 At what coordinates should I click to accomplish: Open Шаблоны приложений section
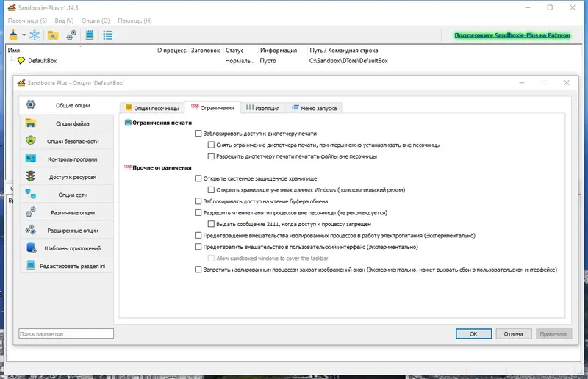(x=67, y=248)
